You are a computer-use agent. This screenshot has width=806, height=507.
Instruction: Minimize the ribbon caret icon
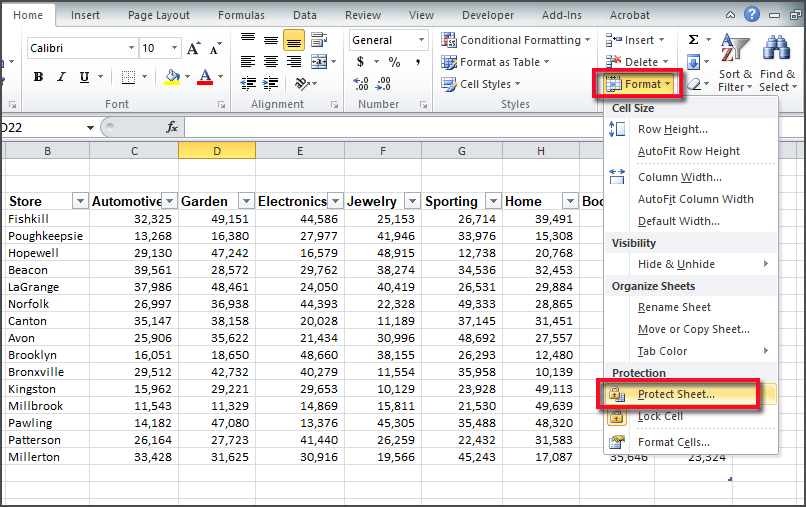[730, 15]
